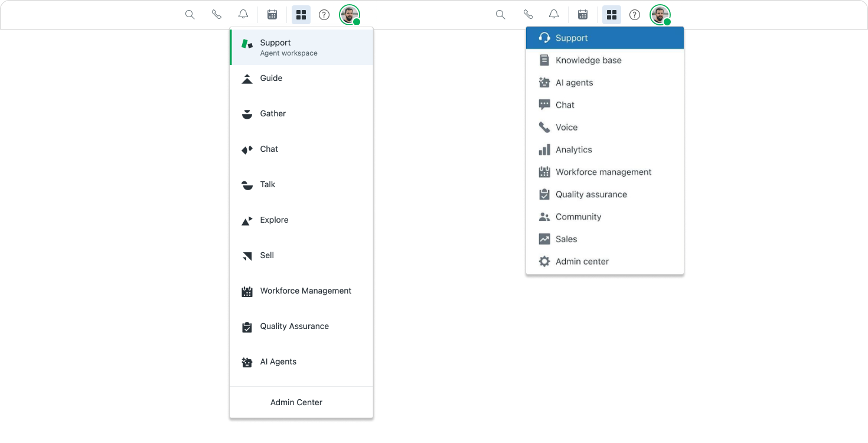Screen dimensions: 868x443
Task: Click the Knowledge base document icon
Action: pos(544,60)
